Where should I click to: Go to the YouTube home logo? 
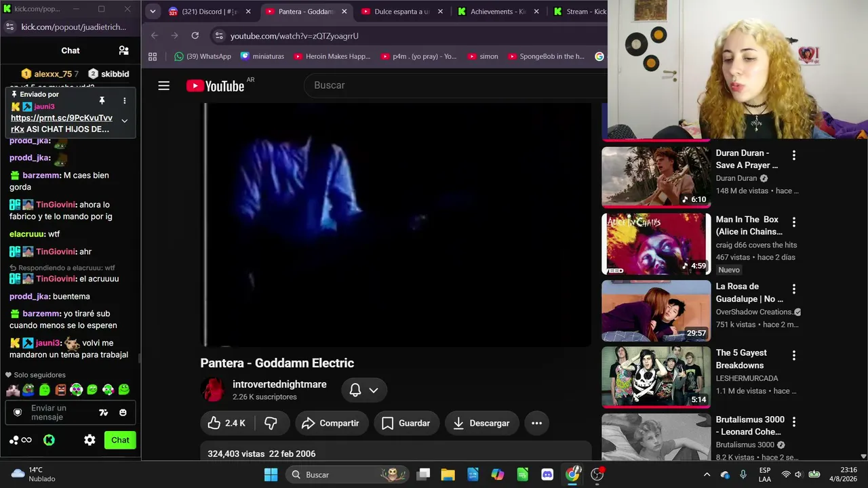(x=215, y=85)
